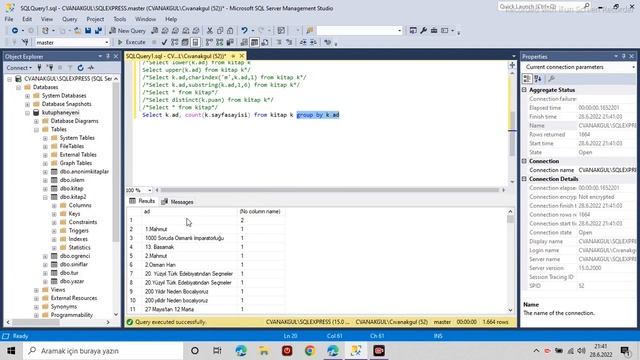Click the Comment out selected lines icon

click(279, 42)
